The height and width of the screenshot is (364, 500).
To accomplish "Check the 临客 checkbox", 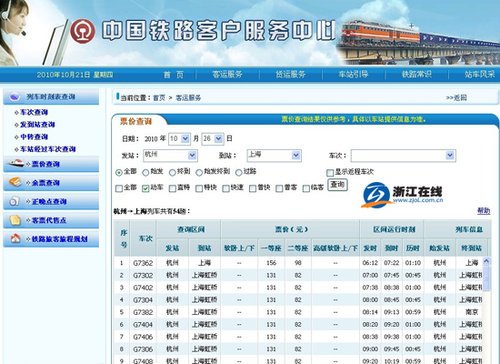I will [306, 188].
